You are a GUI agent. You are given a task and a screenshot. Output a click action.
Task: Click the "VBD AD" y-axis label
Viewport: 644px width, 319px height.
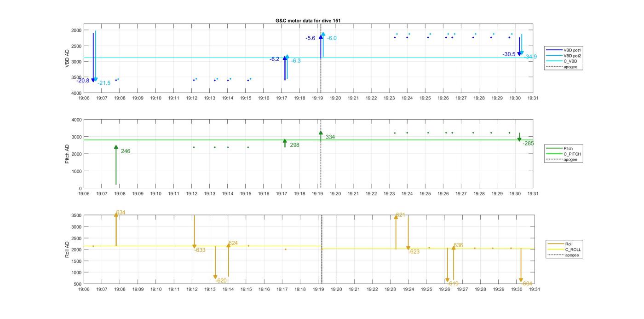coord(67,58)
